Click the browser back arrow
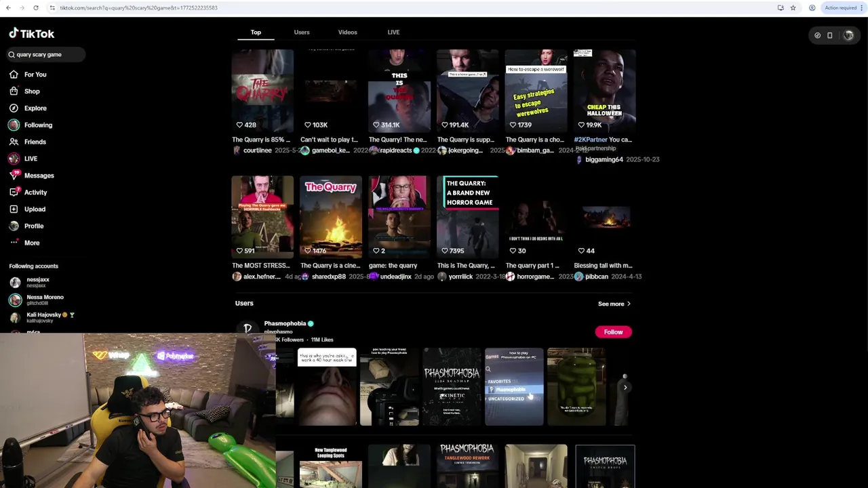868x488 pixels. [x=8, y=7]
